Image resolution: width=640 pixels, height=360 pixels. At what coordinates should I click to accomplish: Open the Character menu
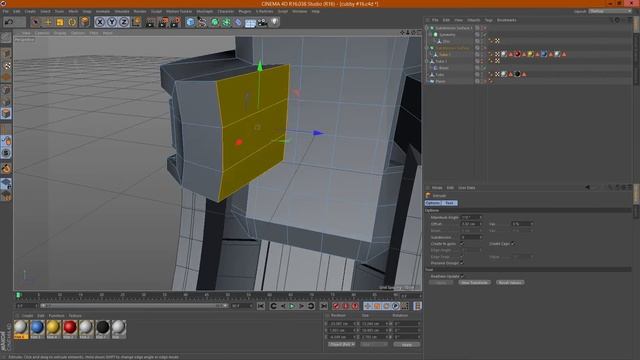tap(226, 11)
